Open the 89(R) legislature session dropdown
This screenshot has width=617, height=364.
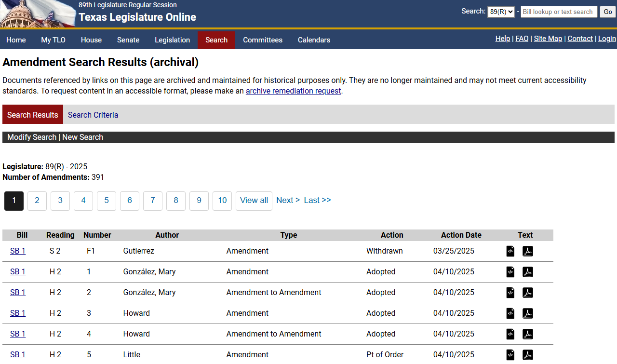[x=501, y=12]
